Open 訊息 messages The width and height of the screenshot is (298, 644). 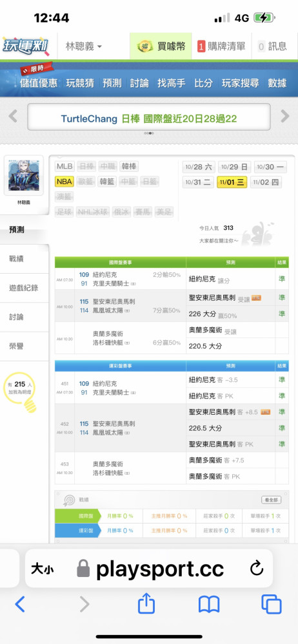[272, 46]
